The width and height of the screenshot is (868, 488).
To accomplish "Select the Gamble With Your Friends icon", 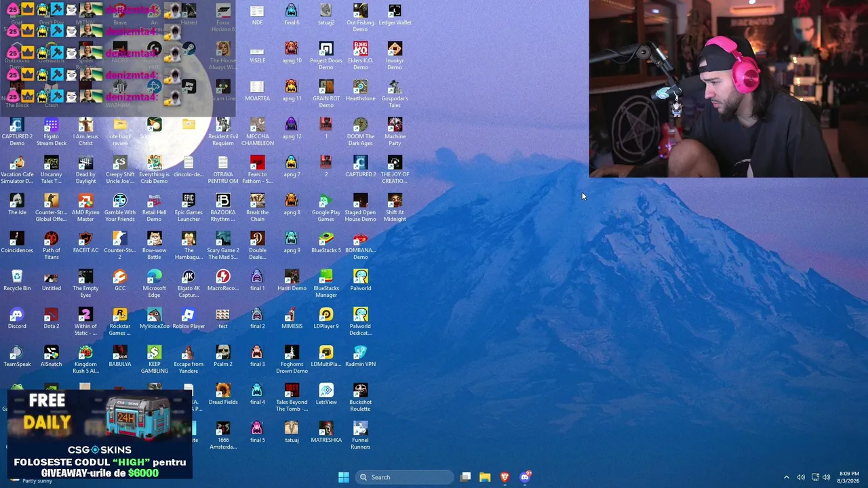I will click(120, 208).
